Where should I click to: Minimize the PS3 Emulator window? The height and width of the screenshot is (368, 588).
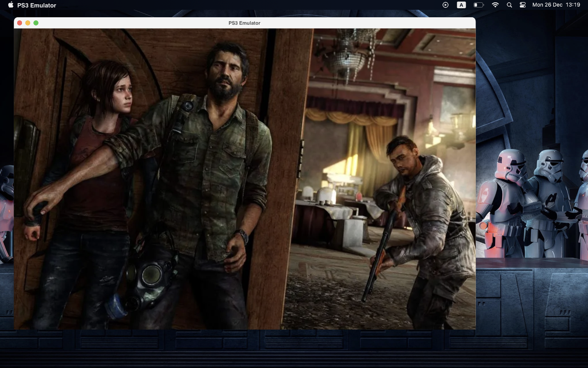pos(28,23)
